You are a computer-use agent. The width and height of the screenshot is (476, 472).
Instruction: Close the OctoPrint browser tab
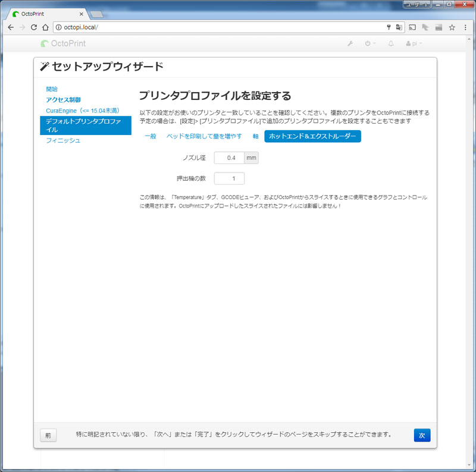(x=82, y=14)
